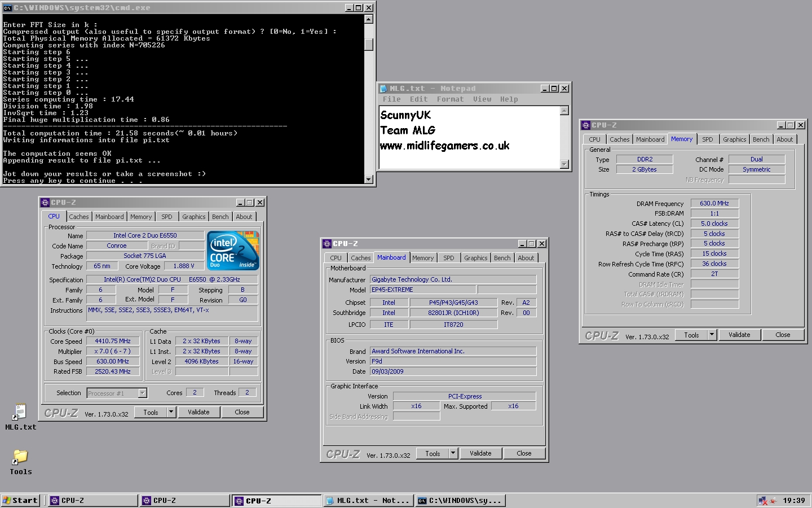Select the CPU tab in the CPU-Z Mainboard window
This screenshot has height=508, width=812.
(336, 258)
